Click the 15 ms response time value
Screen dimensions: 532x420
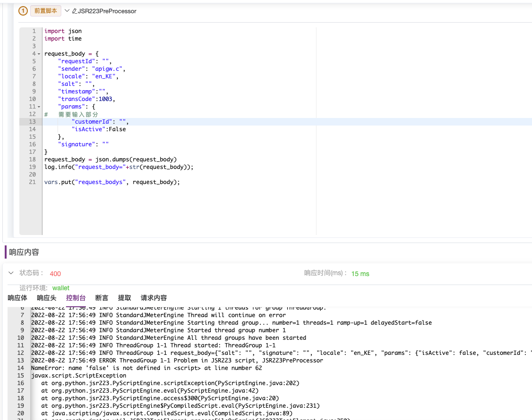(x=360, y=274)
